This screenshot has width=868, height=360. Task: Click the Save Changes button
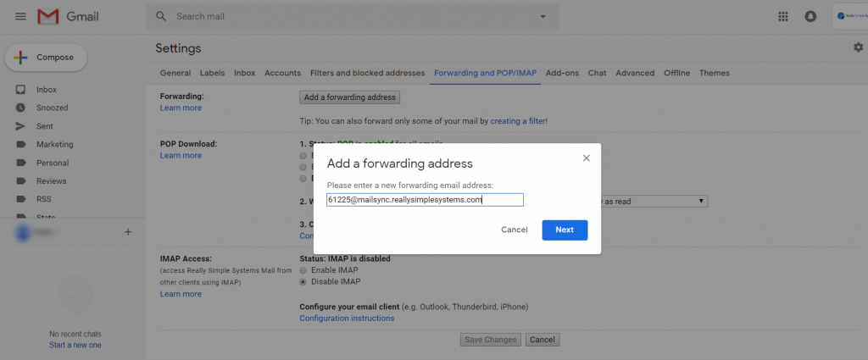[491, 340]
